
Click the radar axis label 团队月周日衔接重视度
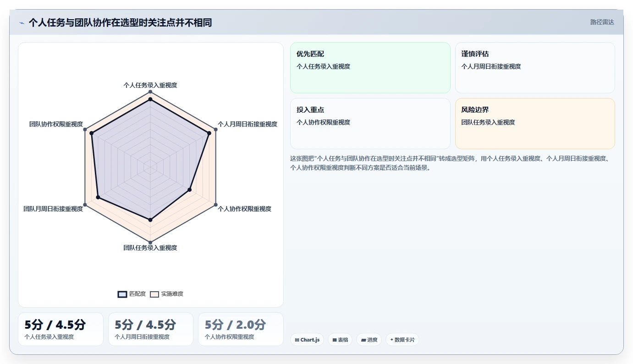tap(53, 209)
